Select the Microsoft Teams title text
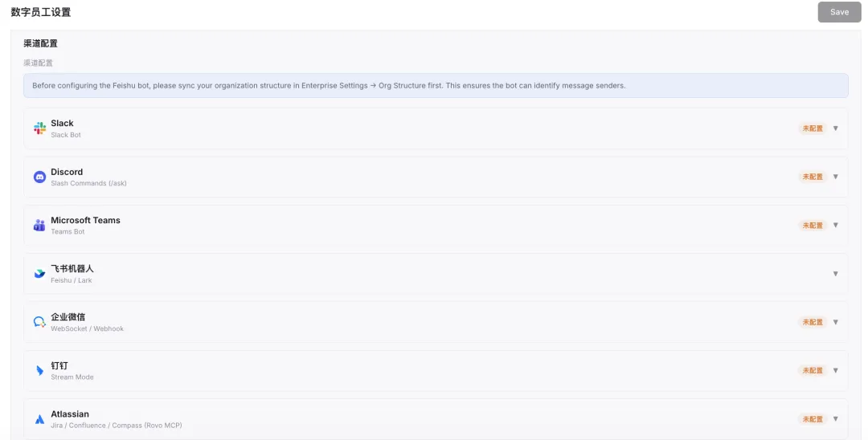This screenshot has width=868, height=440. (85, 220)
